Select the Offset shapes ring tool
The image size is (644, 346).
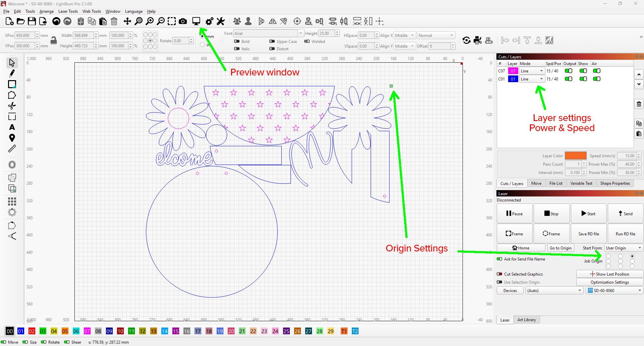click(x=12, y=165)
